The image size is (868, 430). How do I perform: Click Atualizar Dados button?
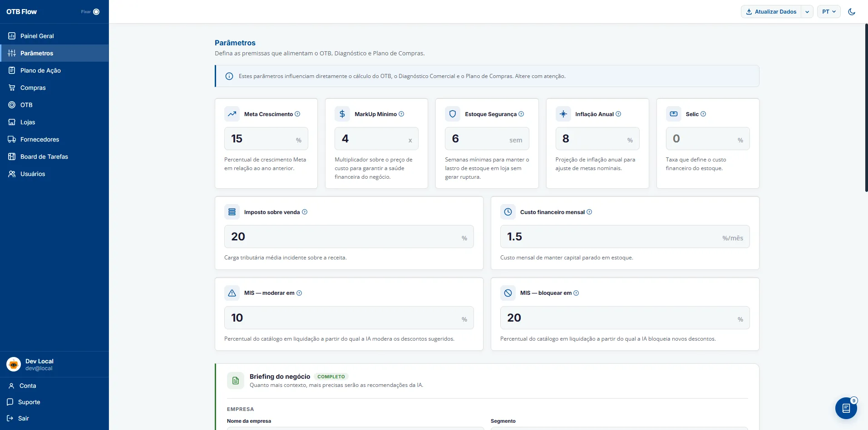click(x=771, y=12)
